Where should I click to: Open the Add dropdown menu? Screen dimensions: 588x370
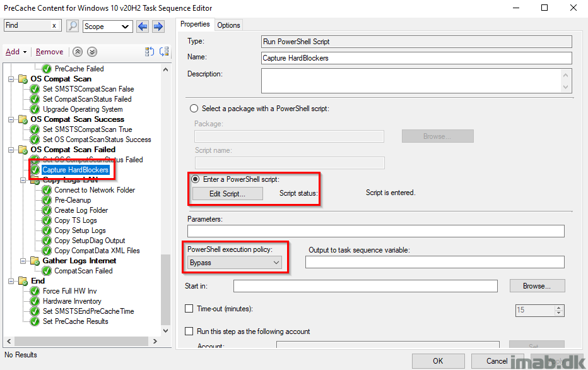tap(16, 52)
